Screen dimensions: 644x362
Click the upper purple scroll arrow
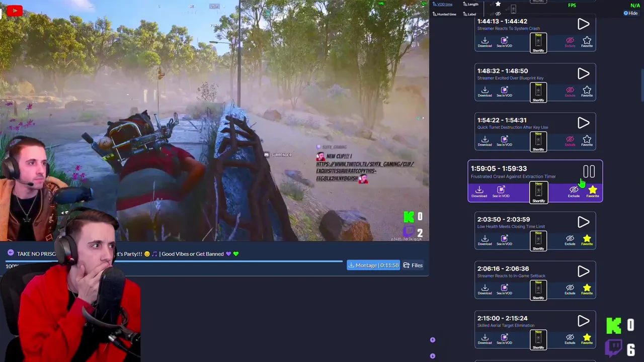tap(432, 340)
